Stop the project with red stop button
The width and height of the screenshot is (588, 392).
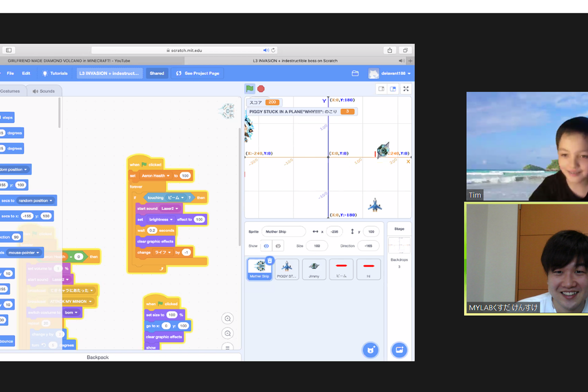(261, 89)
